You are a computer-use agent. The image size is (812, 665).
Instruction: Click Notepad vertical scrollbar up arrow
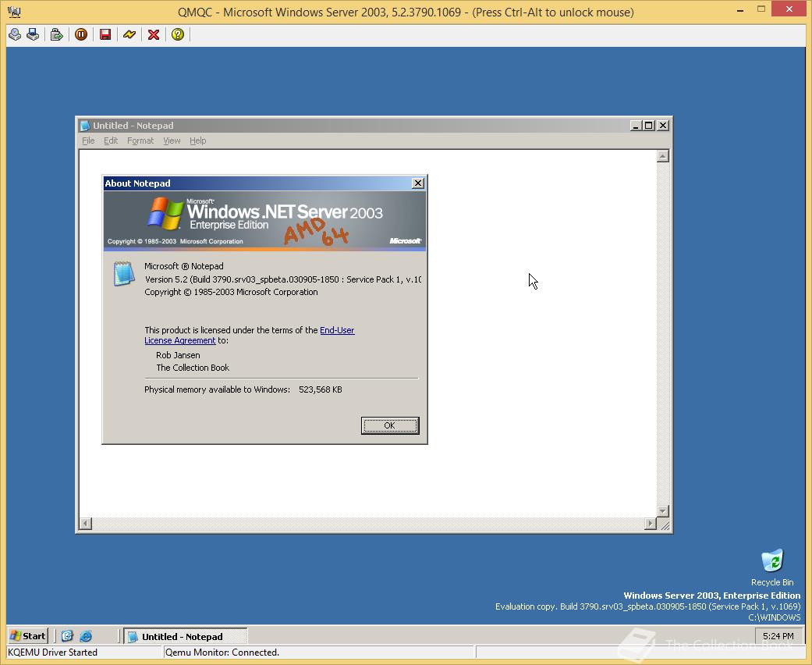click(x=663, y=156)
